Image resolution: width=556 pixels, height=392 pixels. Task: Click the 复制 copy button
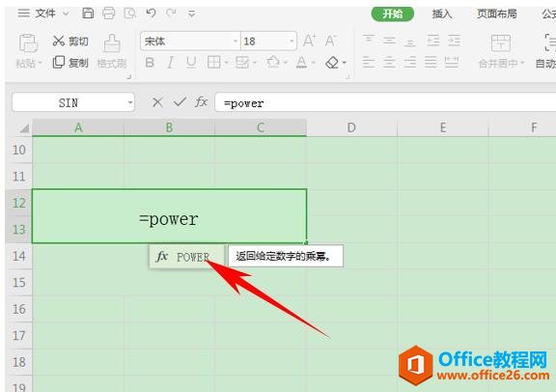(x=70, y=63)
